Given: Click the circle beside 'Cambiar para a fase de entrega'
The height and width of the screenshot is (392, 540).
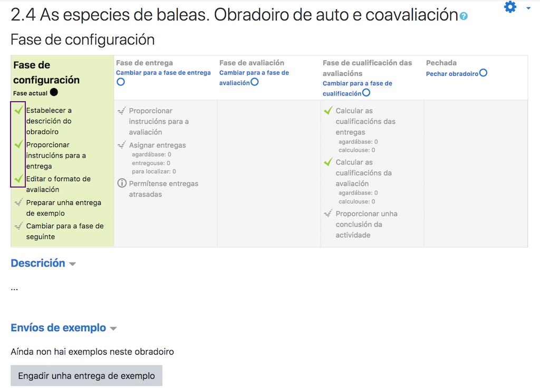Looking at the screenshot, I should 121,82.
